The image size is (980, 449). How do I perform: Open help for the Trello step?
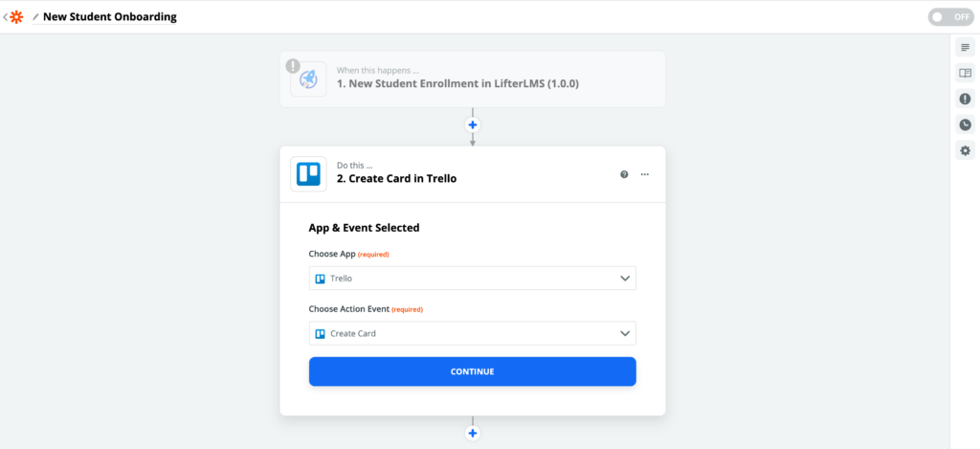coord(624,174)
